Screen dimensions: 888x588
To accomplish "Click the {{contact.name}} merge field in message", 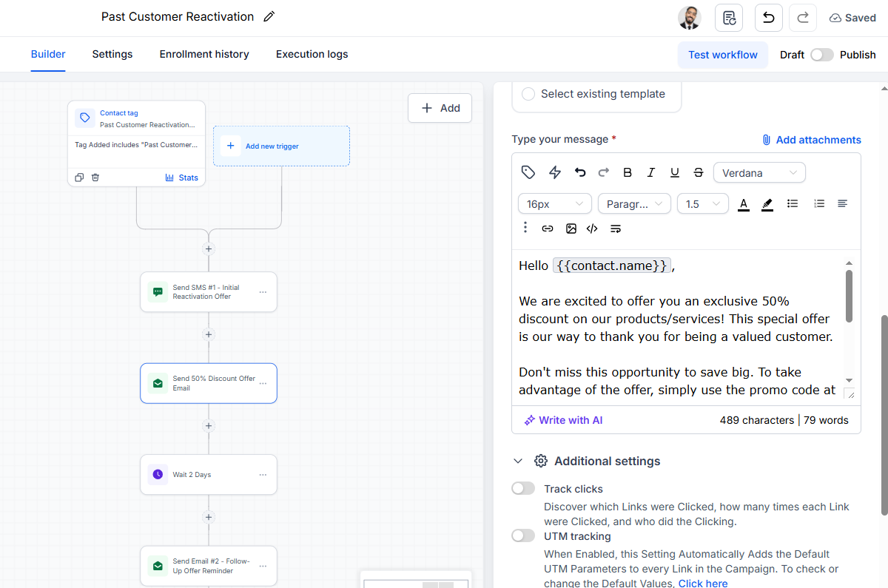I will 612,266.
